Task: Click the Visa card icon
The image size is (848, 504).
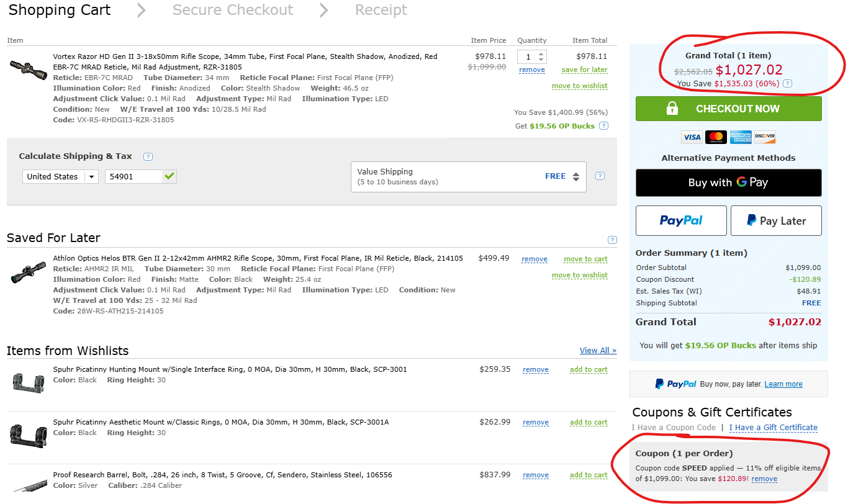Action: [691, 137]
